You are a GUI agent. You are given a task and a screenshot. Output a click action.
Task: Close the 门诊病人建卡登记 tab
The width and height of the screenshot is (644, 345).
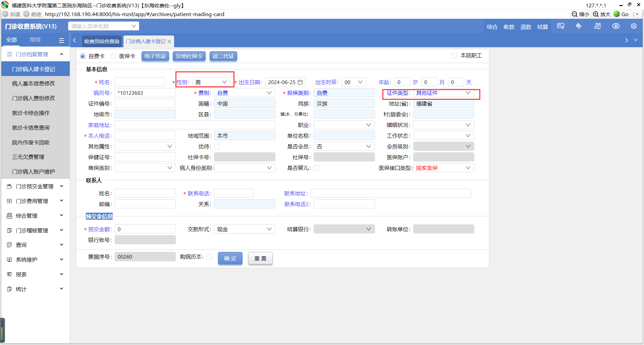coord(169,42)
